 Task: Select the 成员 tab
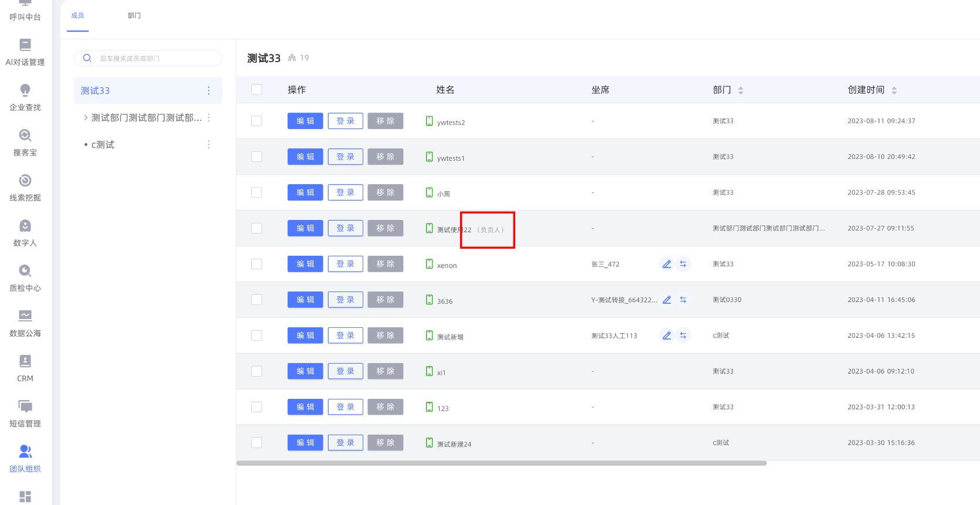77,16
